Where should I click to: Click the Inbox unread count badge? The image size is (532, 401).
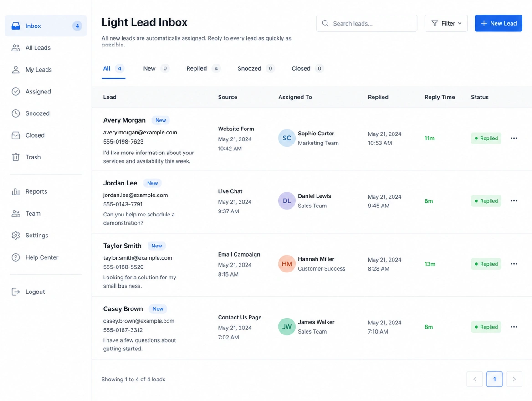77,26
